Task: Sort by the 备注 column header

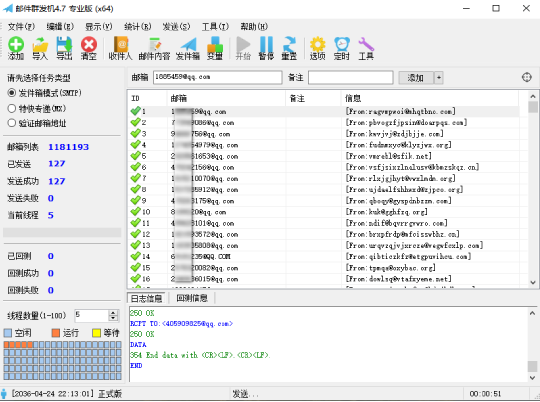Action: (x=313, y=99)
